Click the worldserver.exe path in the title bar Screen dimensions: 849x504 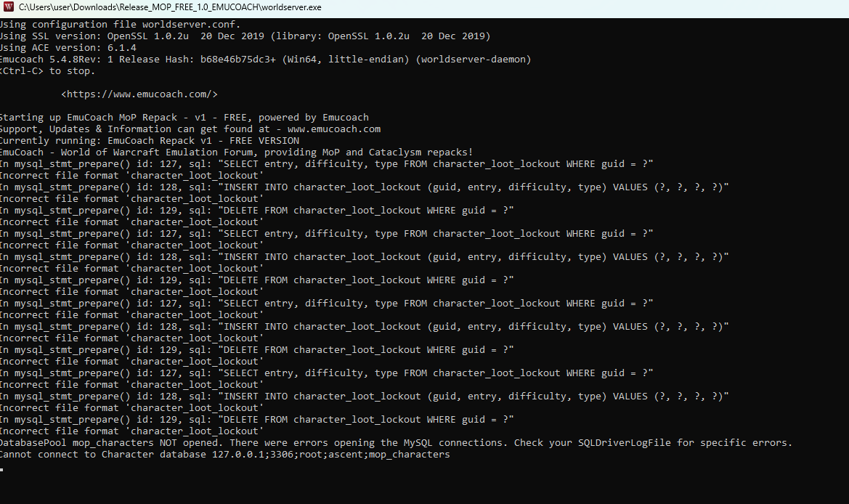[x=169, y=7]
